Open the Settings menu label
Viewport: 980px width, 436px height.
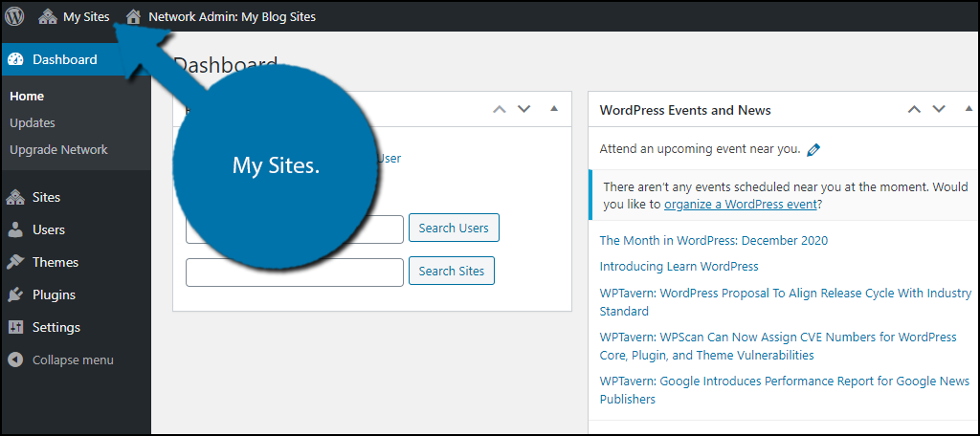[56, 327]
